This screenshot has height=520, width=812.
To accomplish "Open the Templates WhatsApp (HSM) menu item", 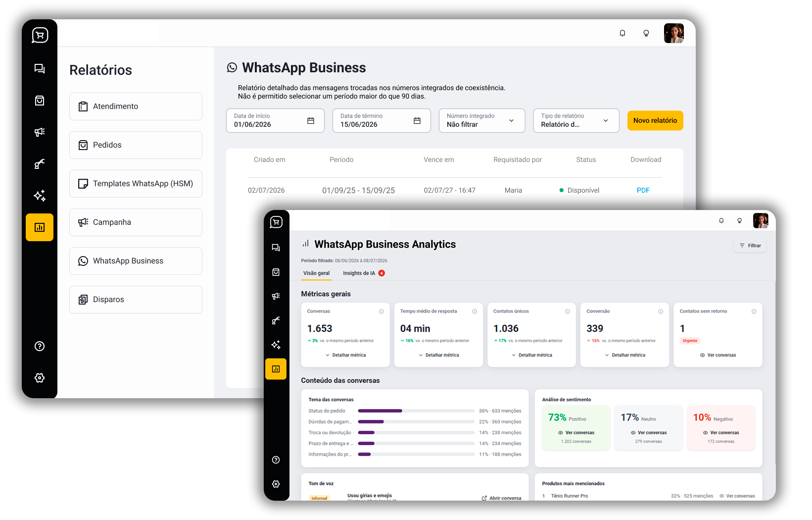I will 136,184.
